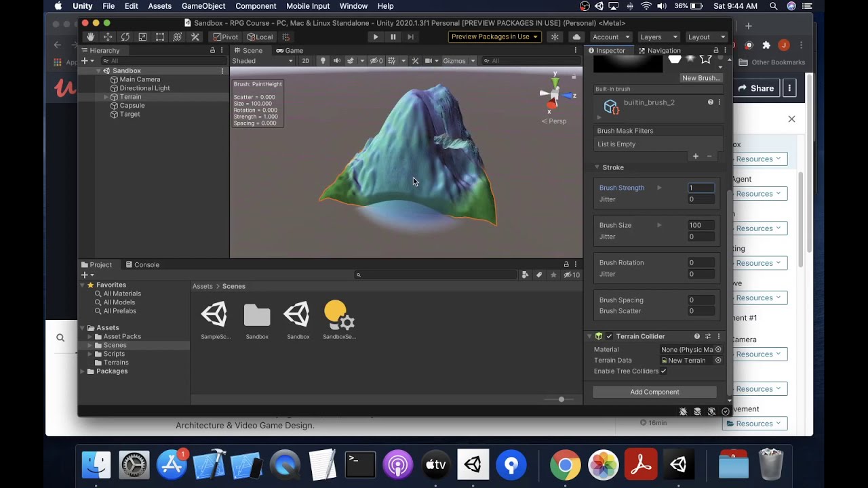868x488 pixels.
Task: Select the Rotate tool
Action: (125, 37)
